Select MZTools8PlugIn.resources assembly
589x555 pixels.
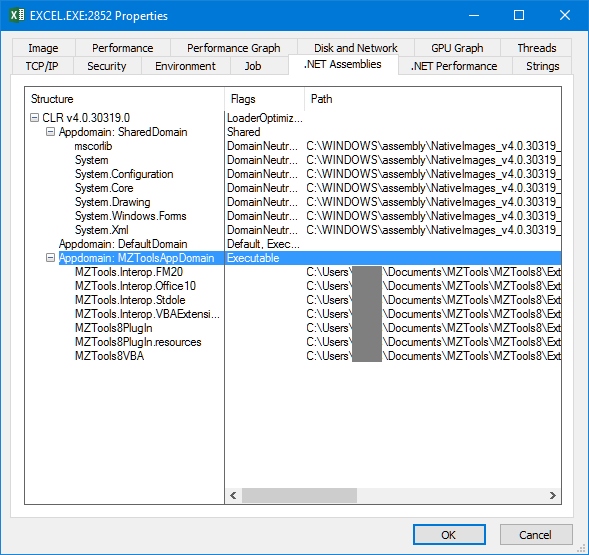click(138, 342)
